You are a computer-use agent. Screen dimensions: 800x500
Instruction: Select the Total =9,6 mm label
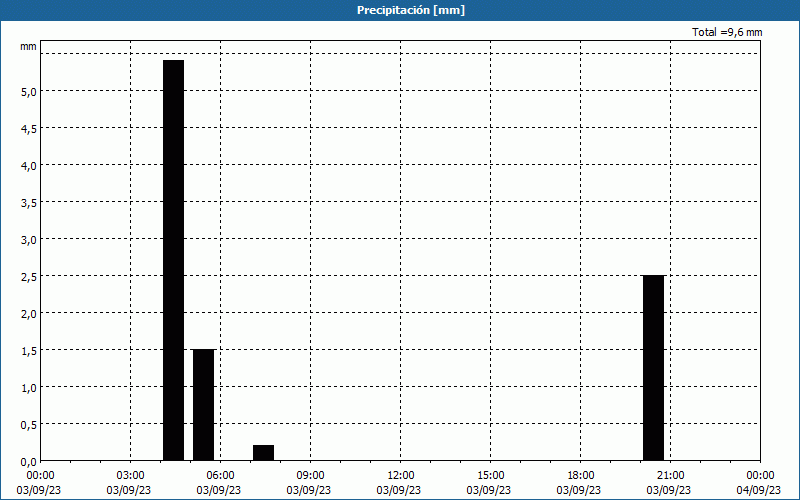point(727,32)
